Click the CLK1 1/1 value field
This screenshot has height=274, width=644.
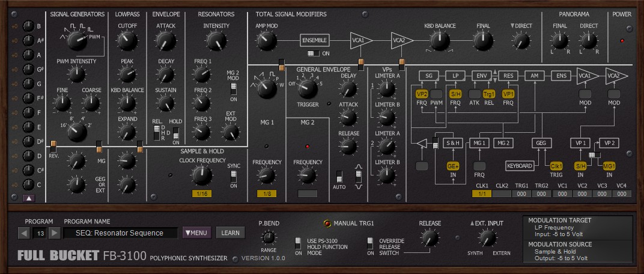point(482,193)
